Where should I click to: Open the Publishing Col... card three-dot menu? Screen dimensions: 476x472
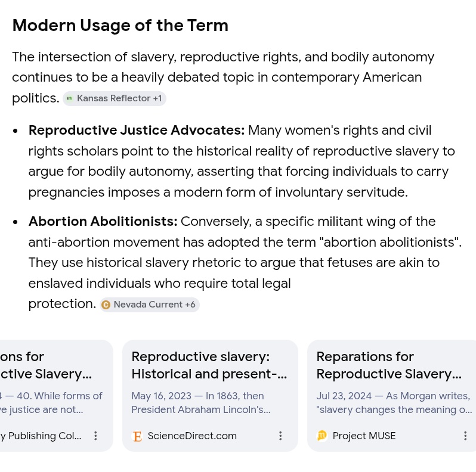[95, 436]
